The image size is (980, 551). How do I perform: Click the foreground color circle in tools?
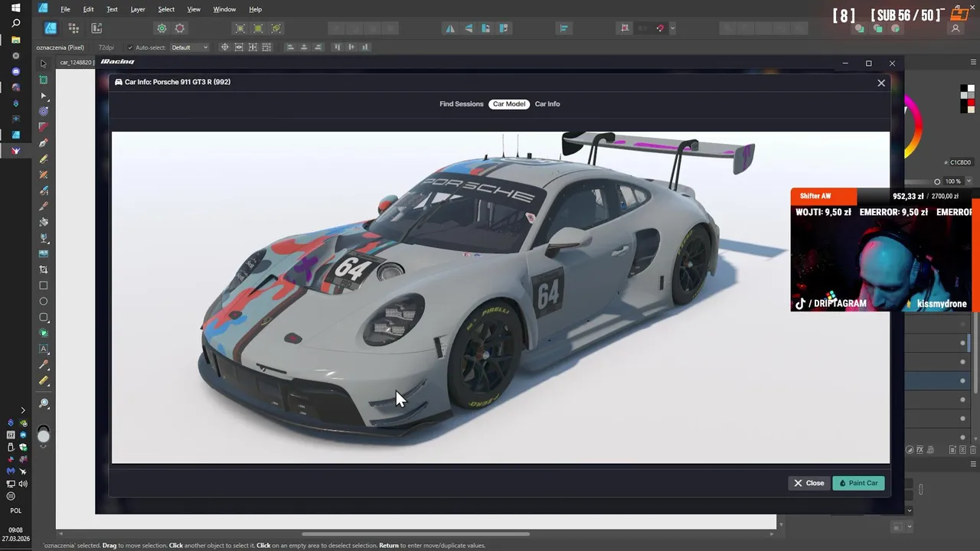[x=44, y=436]
